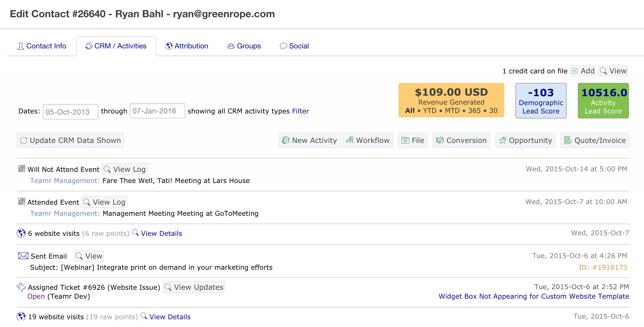Screen dimensions: 644x327
Task: View Log for Will Not Attend Event
Action: 125,169
